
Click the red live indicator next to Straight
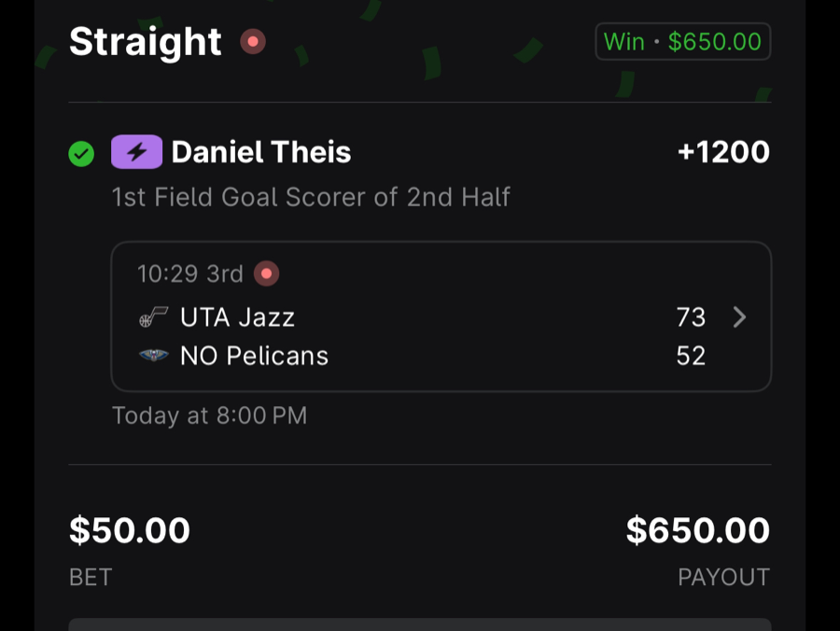(252, 41)
